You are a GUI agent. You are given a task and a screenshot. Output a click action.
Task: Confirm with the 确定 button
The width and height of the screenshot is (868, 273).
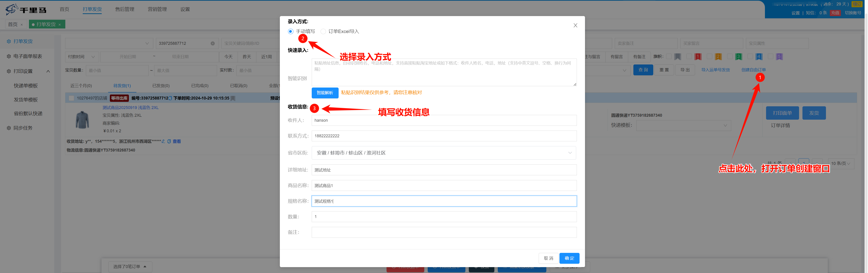(569, 258)
